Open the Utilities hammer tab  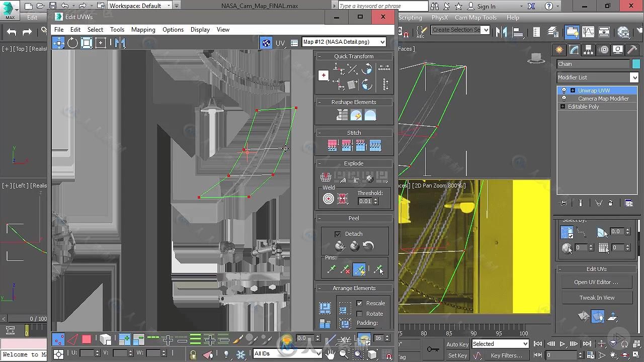[632, 50]
